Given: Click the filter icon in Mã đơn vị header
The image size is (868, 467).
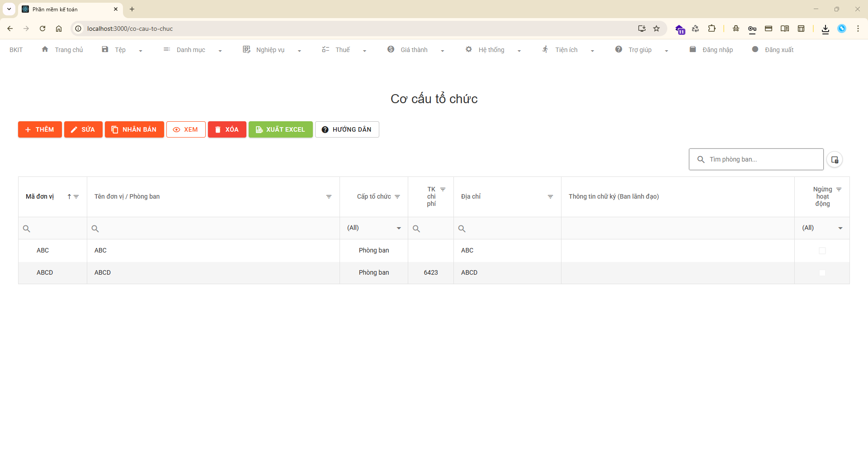Looking at the screenshot, I should point(76,197).
